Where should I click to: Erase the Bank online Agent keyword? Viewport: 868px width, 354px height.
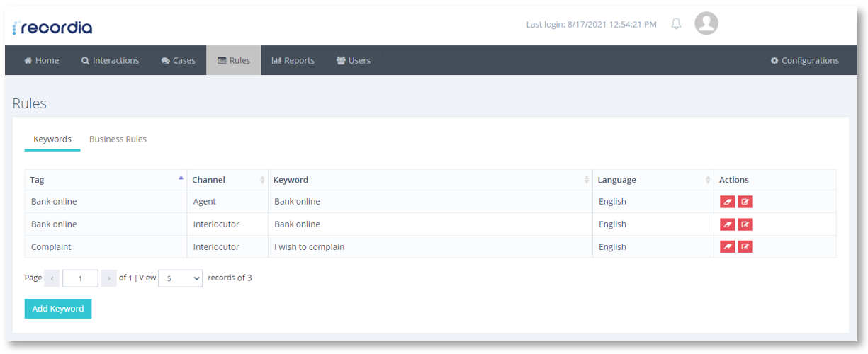727,202
